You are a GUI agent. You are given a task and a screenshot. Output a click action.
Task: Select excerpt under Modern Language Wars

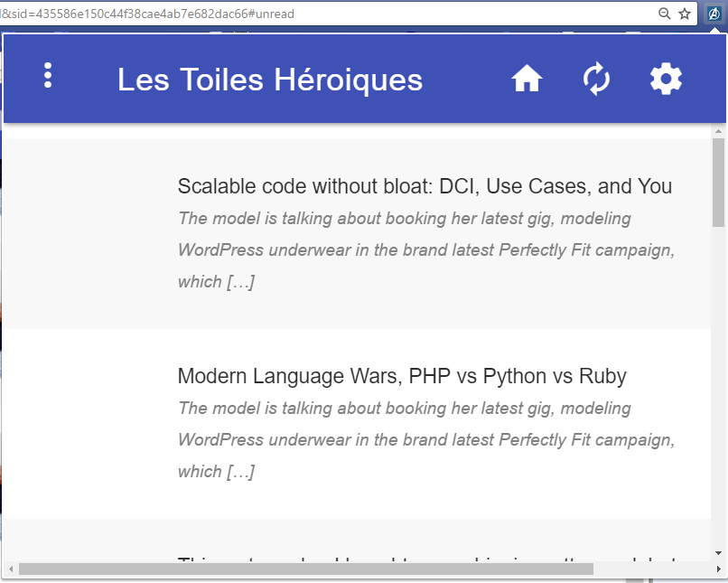tap(425, 440)
